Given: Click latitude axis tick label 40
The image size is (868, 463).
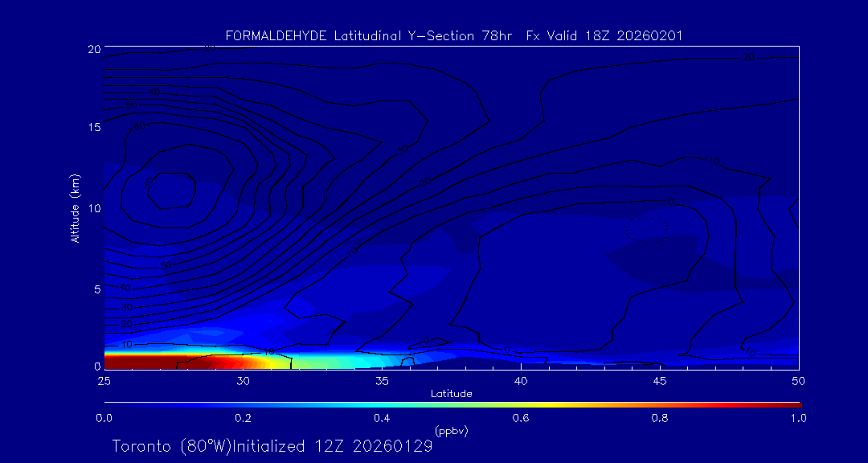Looking at the screenshot, I should coord(521,381).
